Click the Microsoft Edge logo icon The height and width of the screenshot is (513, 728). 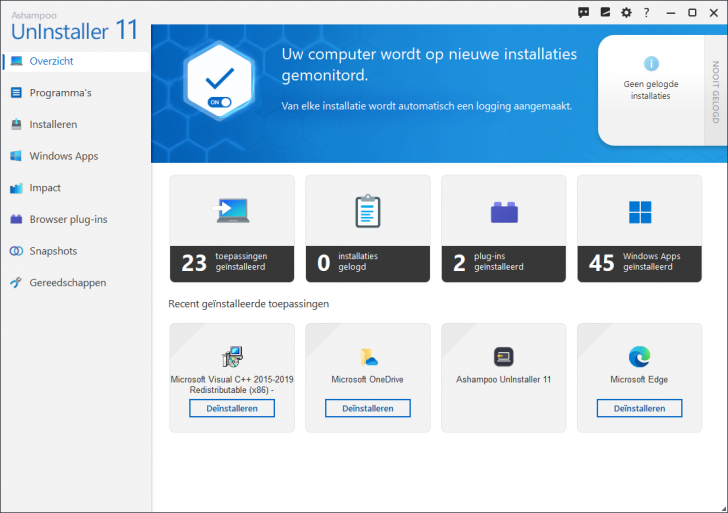[x=639, y=357]
